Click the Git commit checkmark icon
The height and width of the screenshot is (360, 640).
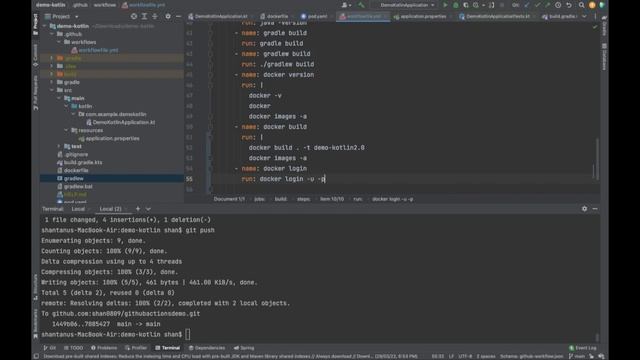point(537,5)
